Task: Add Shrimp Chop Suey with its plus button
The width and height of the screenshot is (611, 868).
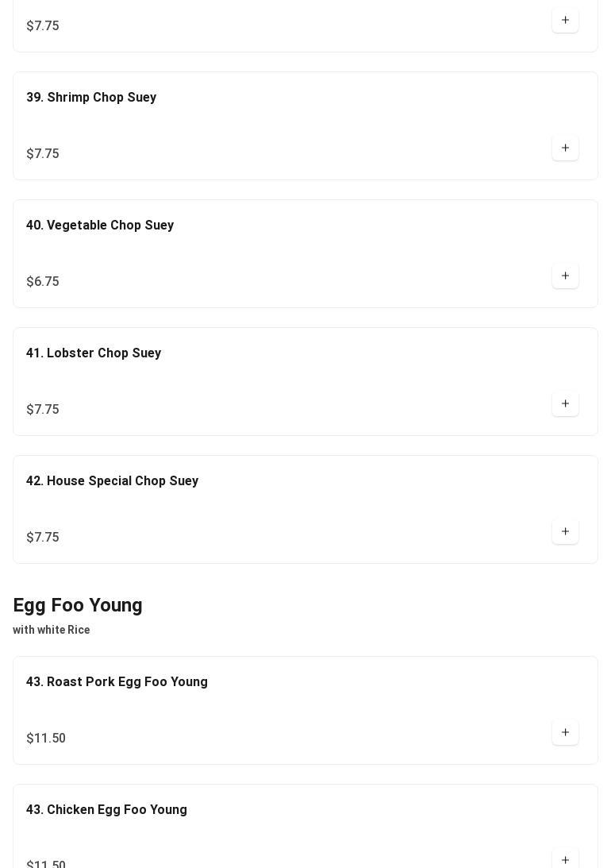Action: (565, 148)
